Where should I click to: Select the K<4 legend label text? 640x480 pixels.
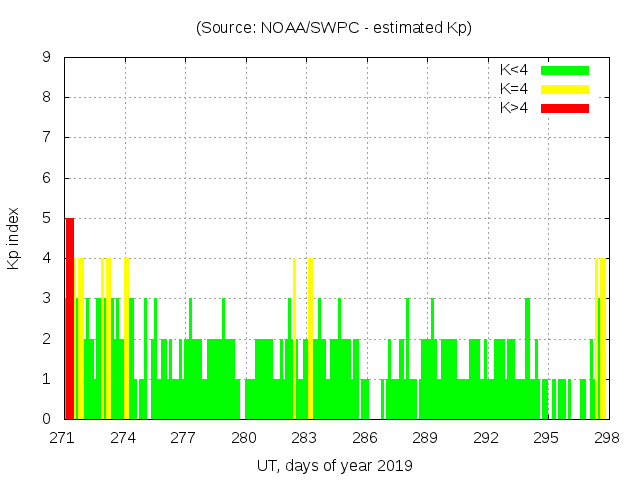(514, 70)
